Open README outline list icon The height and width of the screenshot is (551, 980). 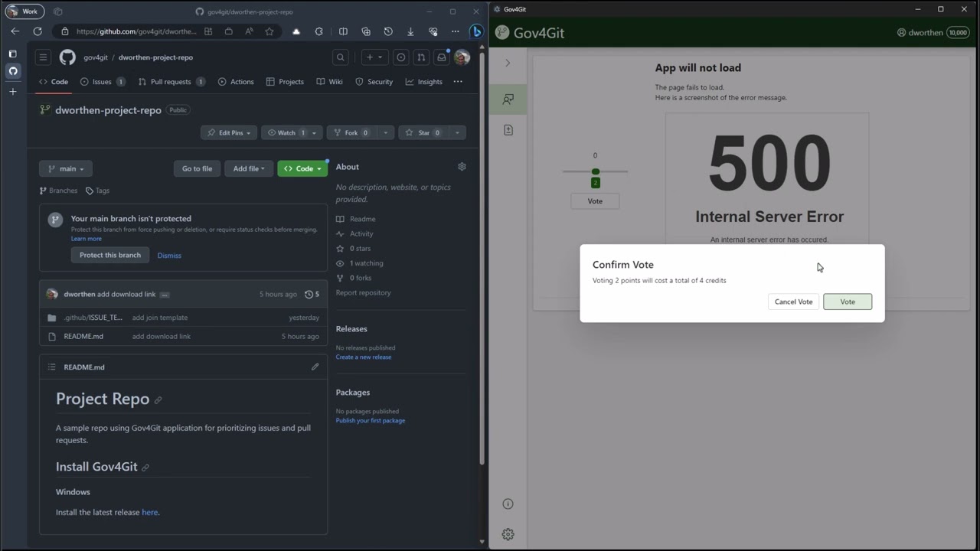tap(51, 367)
